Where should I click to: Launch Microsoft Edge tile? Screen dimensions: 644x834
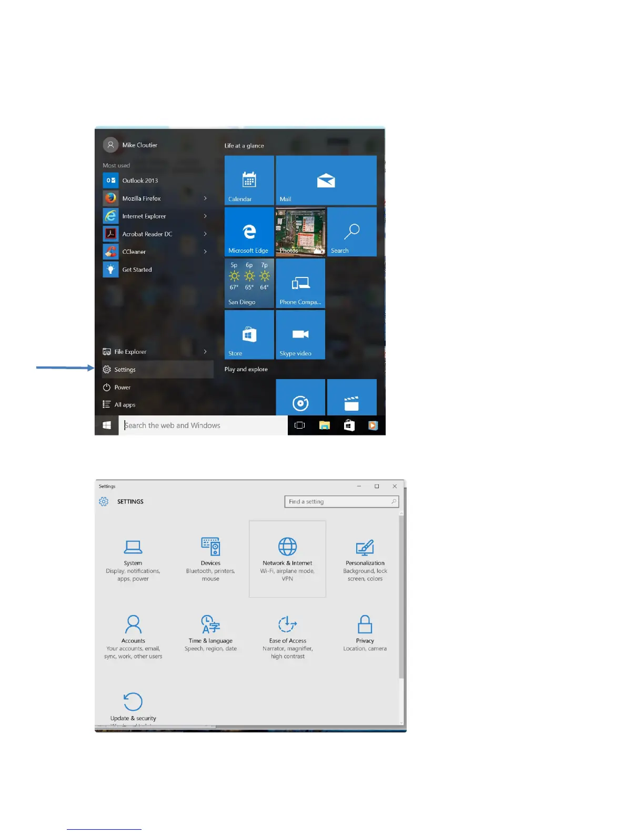[249, 232]
